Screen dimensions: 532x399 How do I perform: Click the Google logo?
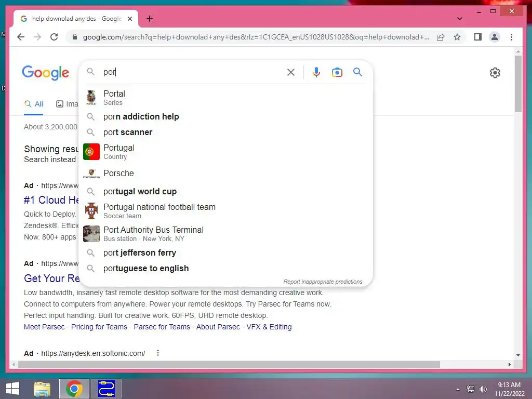[46, 73]
